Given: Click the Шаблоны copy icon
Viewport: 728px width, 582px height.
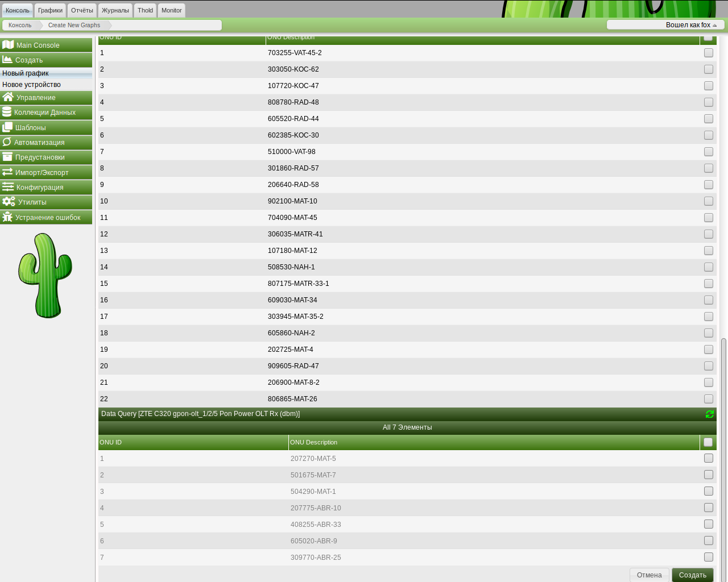Looking at the screenshot, I should click(x=7, y=127).
